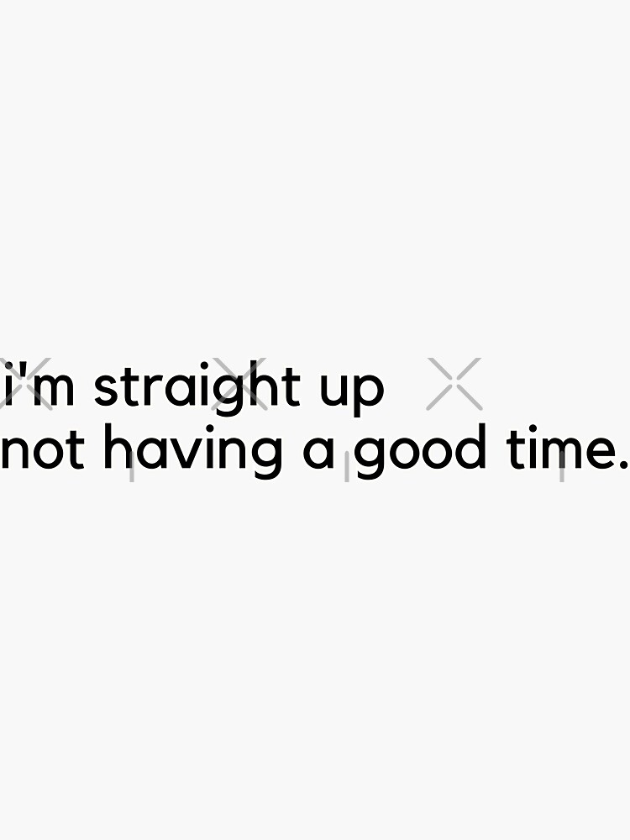630x840 pixels.
Task: Click the letter "v" in "having"
Action: click(x=179, y=454)
